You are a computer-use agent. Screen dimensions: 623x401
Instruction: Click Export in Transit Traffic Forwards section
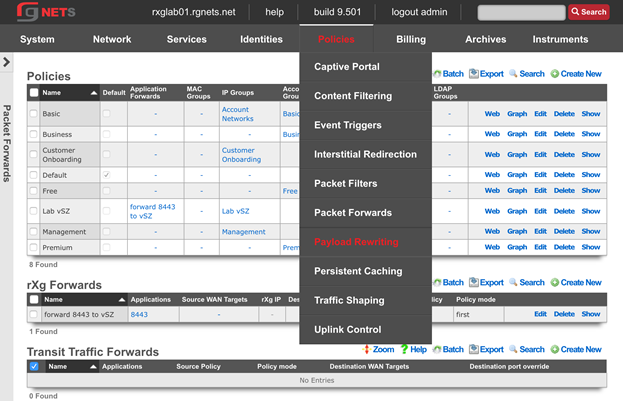click(486, 349)
